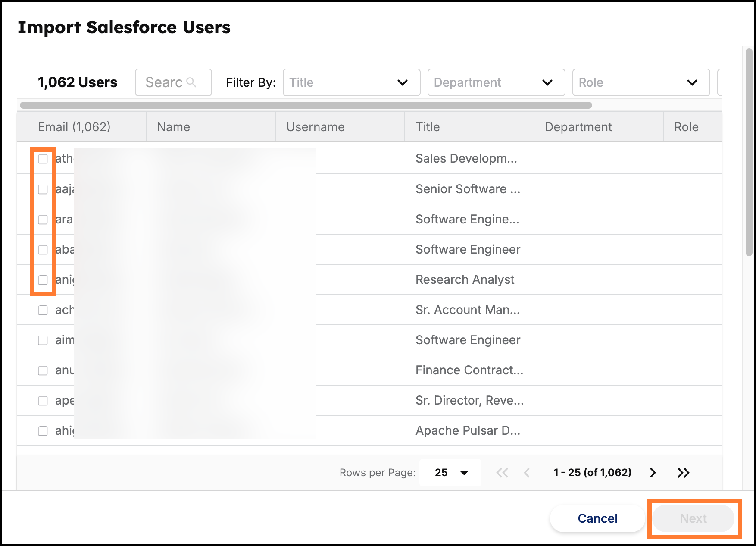
Task: Jump to the last page arrow
Action: click(683, 473)
